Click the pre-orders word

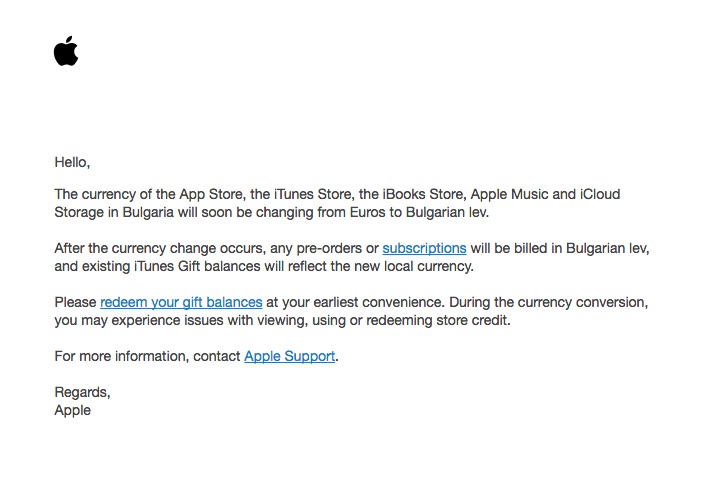click(329, 248)
